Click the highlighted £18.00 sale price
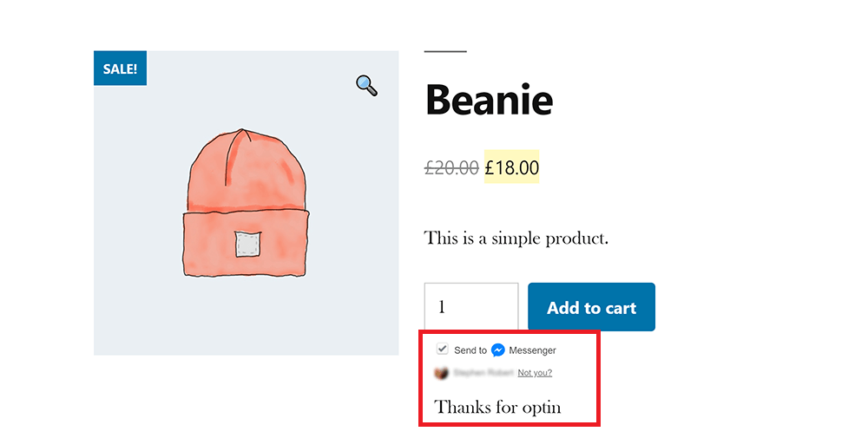The height and width of the screenshot is (438, 868). [511, 167]
